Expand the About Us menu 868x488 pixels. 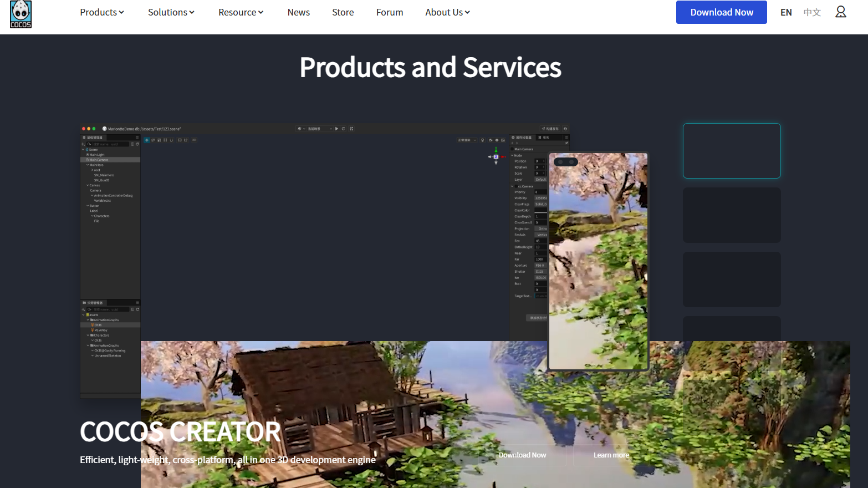[448, 12]
